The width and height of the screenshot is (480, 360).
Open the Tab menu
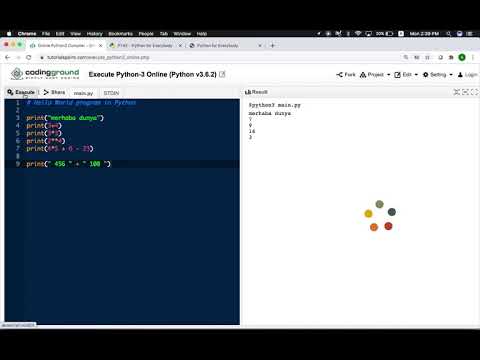[x=164, y=34]
